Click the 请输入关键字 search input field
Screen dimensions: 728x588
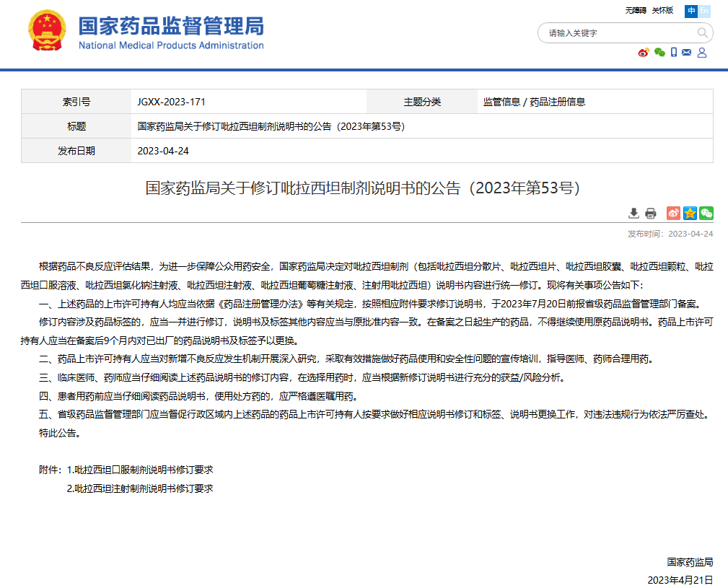[x=617, y=33]
